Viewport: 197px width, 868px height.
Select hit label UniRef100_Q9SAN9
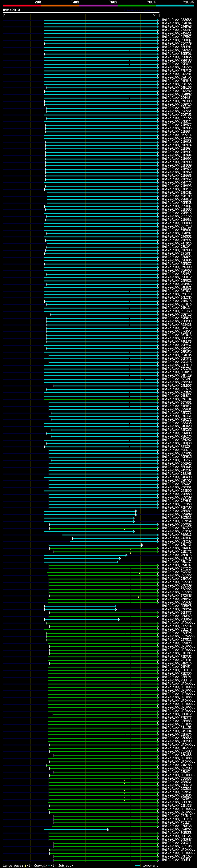(177, 514)
